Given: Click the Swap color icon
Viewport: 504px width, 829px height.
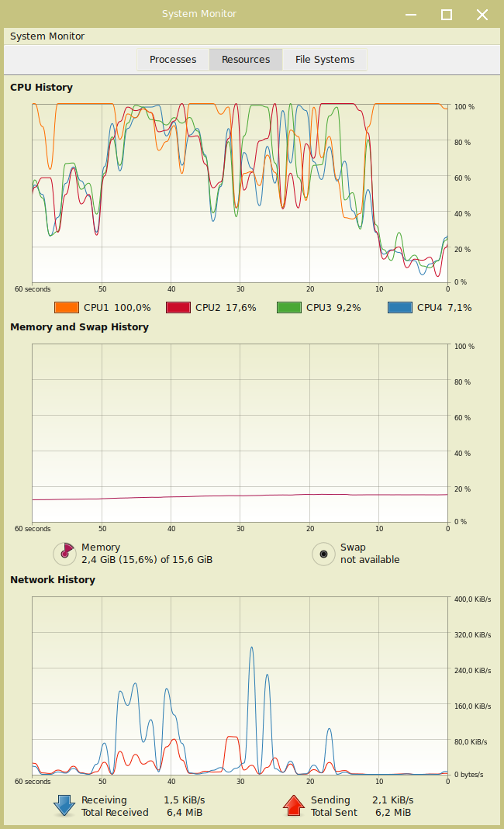Looking at the screenshot, I should coord(323,554).
